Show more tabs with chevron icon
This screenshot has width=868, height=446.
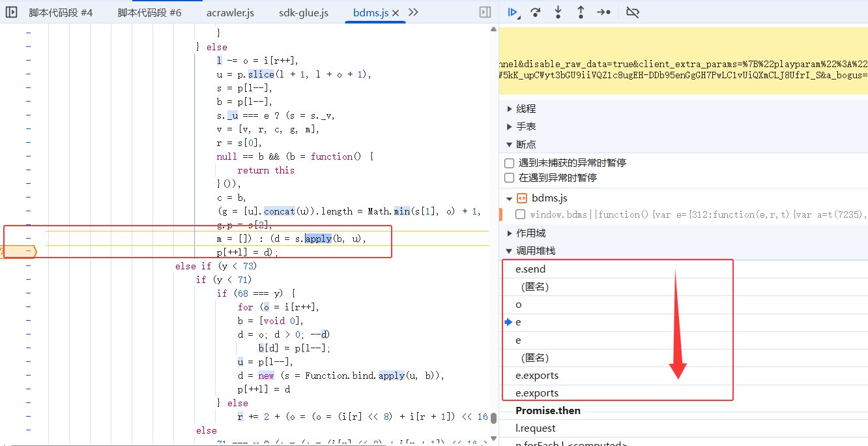pos(412,12)
